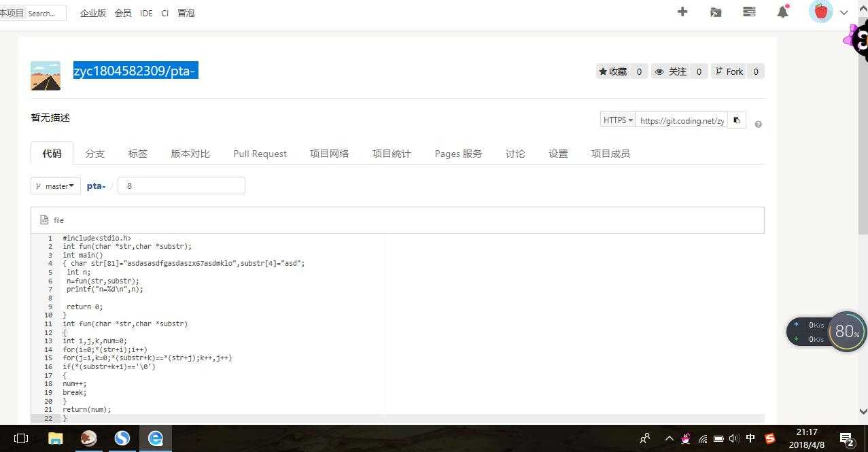
Task: Open the HTTPS protocol dropdown
Action: [618, 120]
